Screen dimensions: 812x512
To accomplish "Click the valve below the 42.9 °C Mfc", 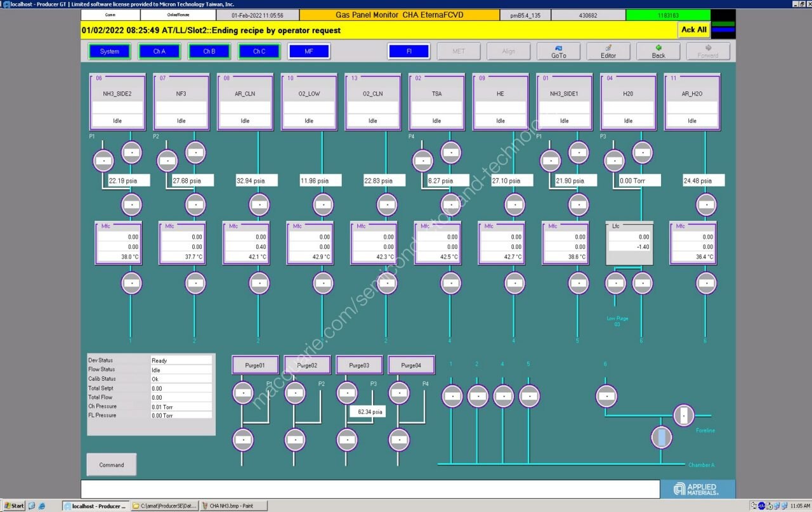I will click(323, 283).
